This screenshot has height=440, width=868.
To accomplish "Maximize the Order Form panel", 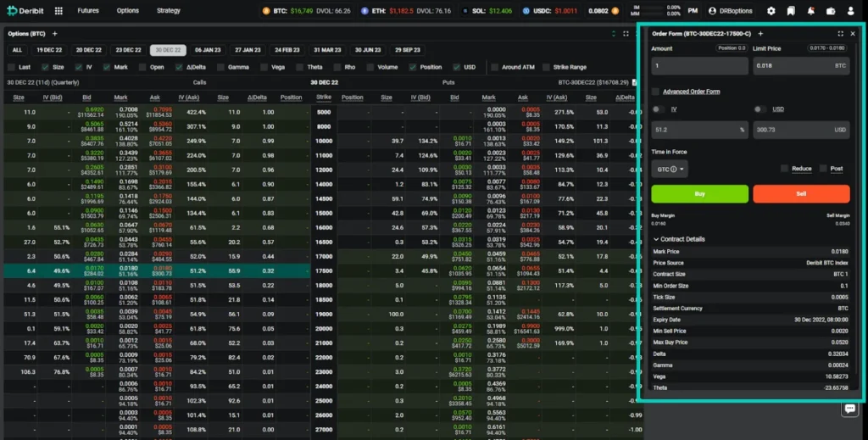I will [840, 34].
